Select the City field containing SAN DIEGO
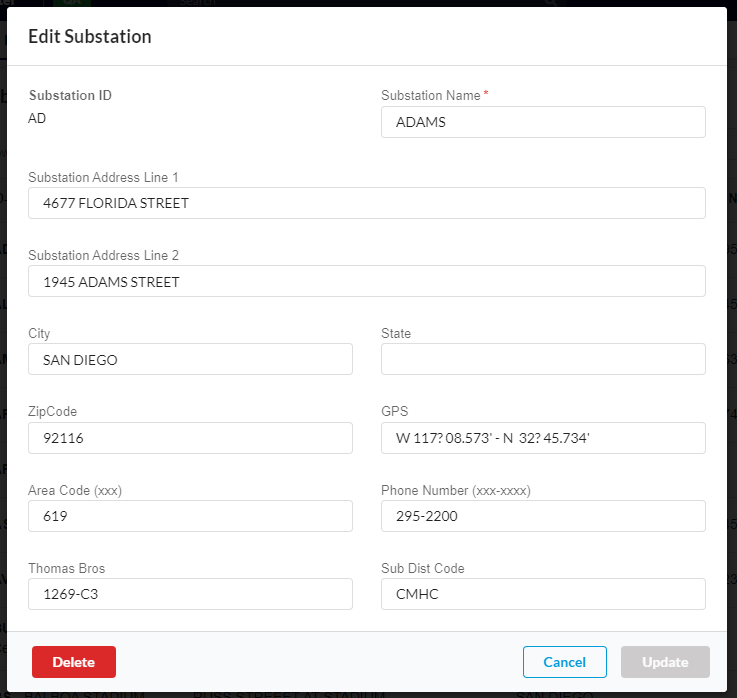This screenshot has width=737, height=698. [190, 359]
